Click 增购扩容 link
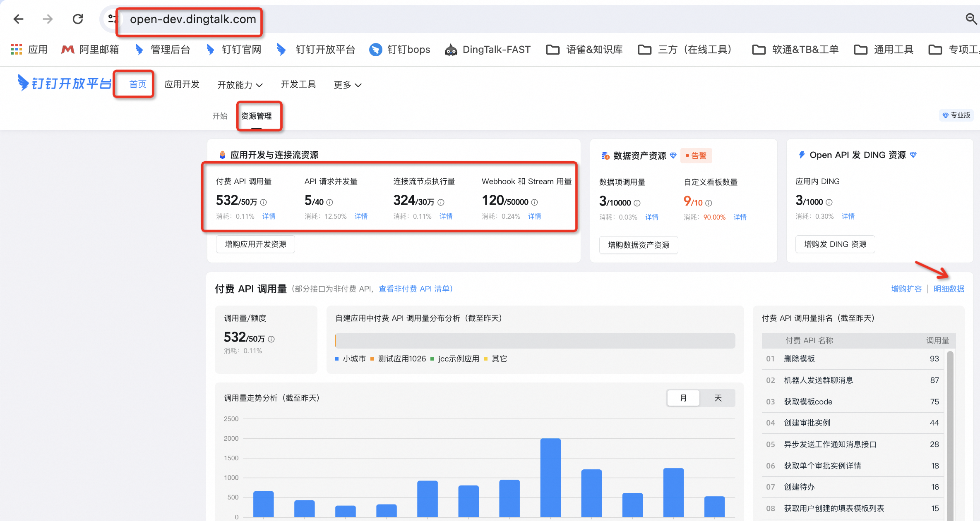Image resolution: width=980 pixels, height=521 pixels. pos(906,289)
